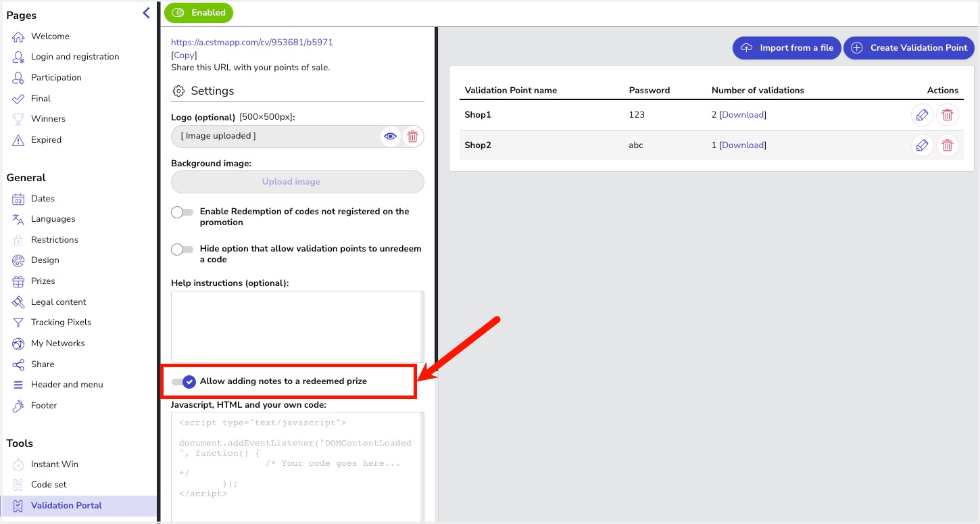Click the Prizes gift icon

pyautogui.click(x=18, y=281)
